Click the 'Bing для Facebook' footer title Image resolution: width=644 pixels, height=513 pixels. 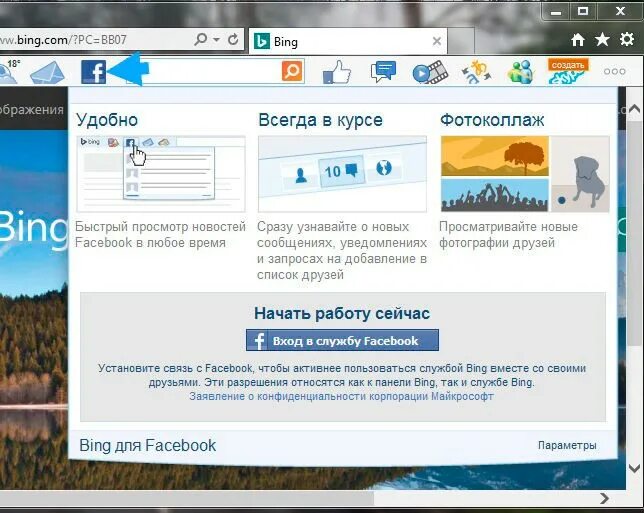coord(147,445)
